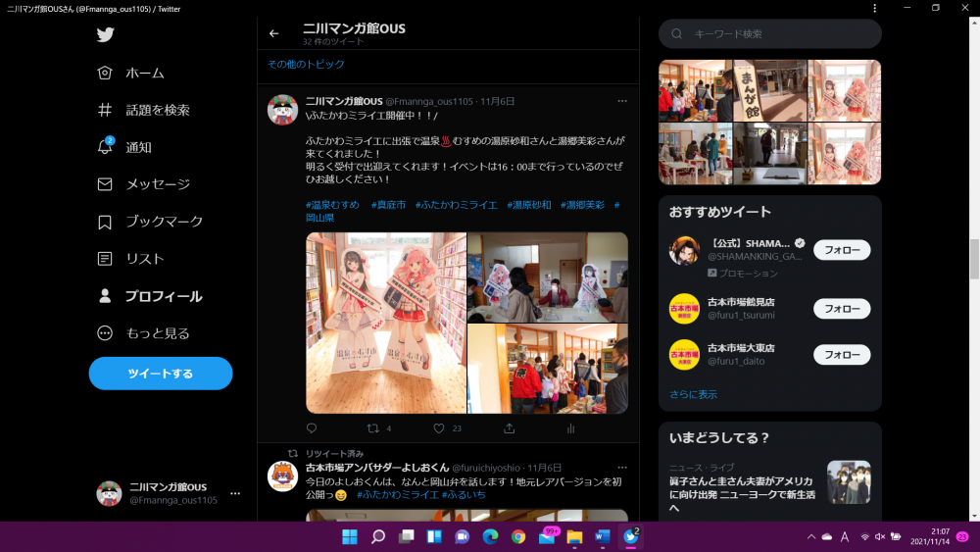Click hashtag #湯原砂和
This screenshot has width=980, height=552.
tap(529, 204)
